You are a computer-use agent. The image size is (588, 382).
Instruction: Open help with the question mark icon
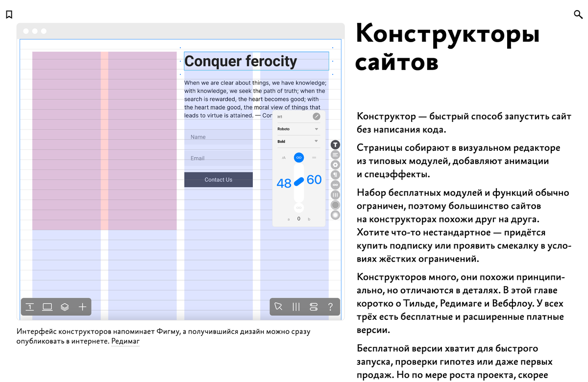pos(331,307)
